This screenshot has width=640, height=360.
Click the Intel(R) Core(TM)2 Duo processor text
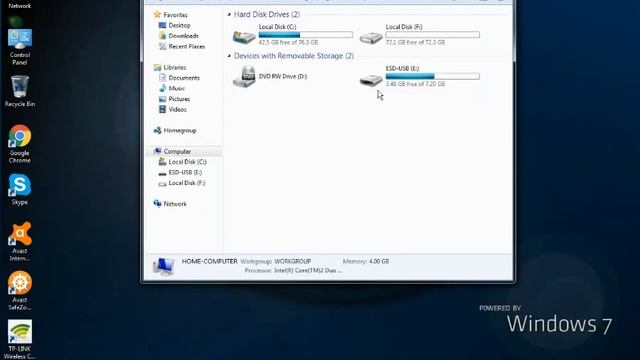click(308, 271)
